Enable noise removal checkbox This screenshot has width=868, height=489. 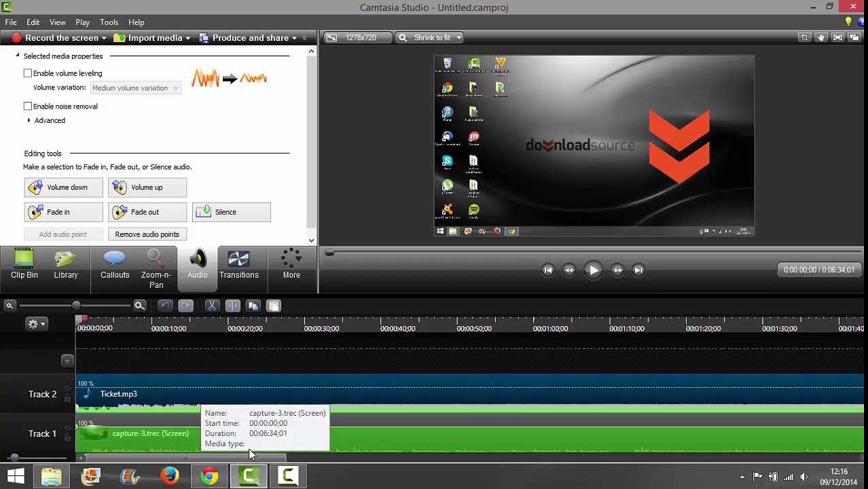click(28, 107)
